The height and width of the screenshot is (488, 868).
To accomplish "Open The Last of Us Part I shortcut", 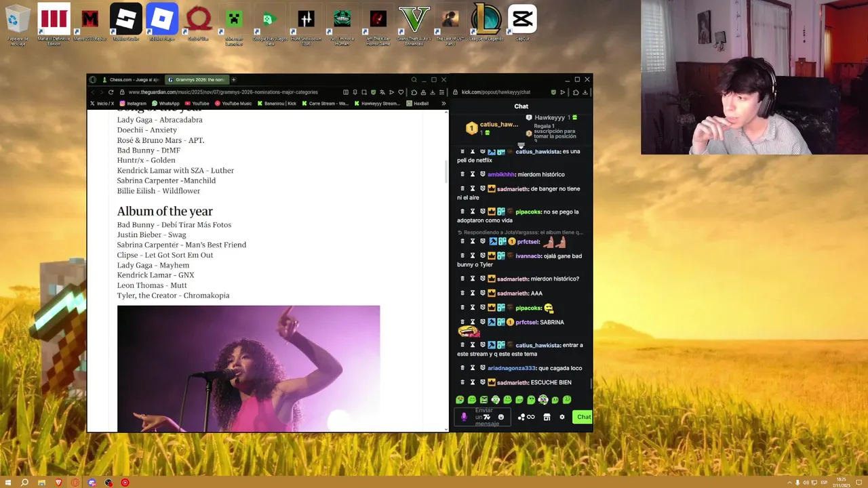I will point(450,24).
